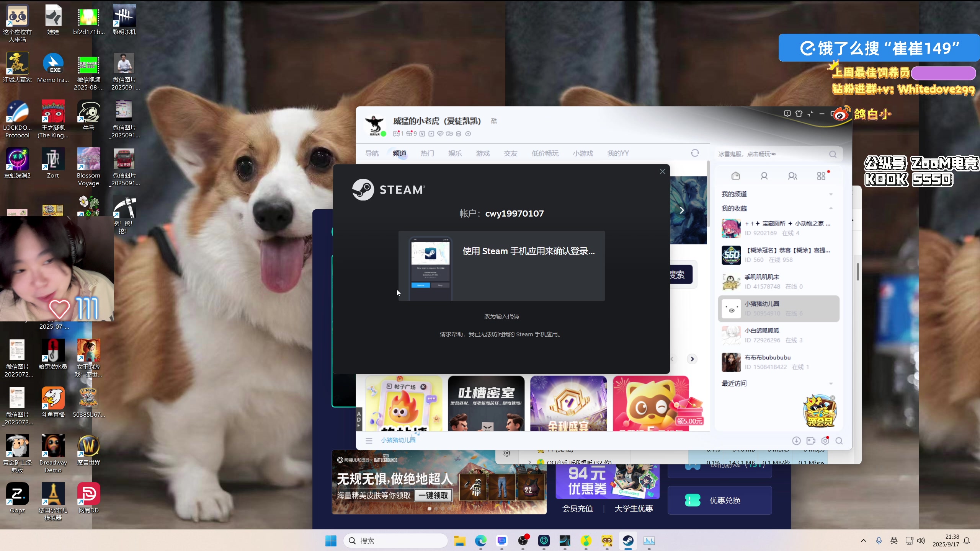Click the round next arrow below the banner
Screen dimensions: 980x551
[x=692, y=359]
